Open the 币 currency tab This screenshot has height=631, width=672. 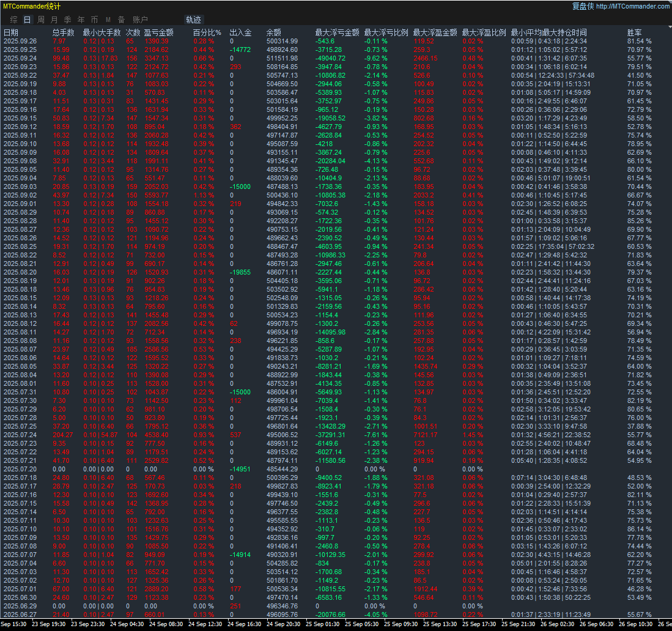click(x=94, y=20)
